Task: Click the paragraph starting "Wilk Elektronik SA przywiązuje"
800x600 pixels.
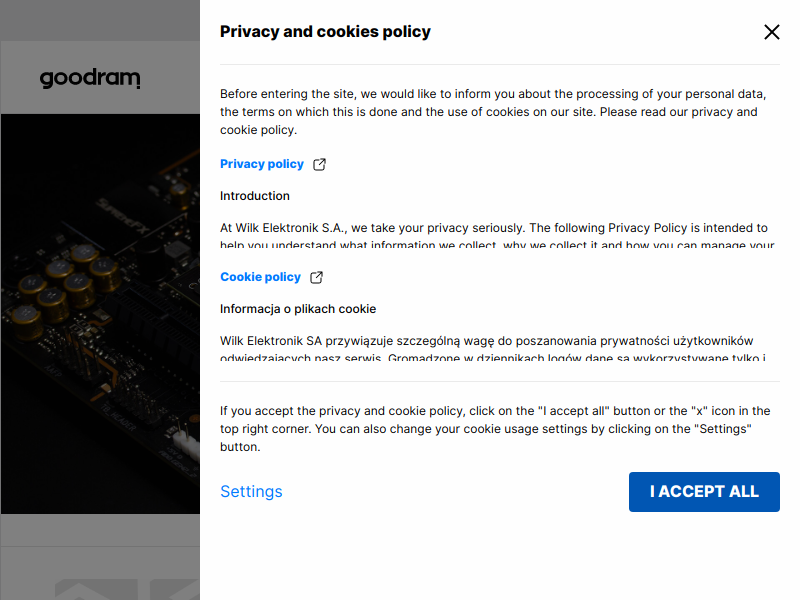Action: [x=493, y=348]
